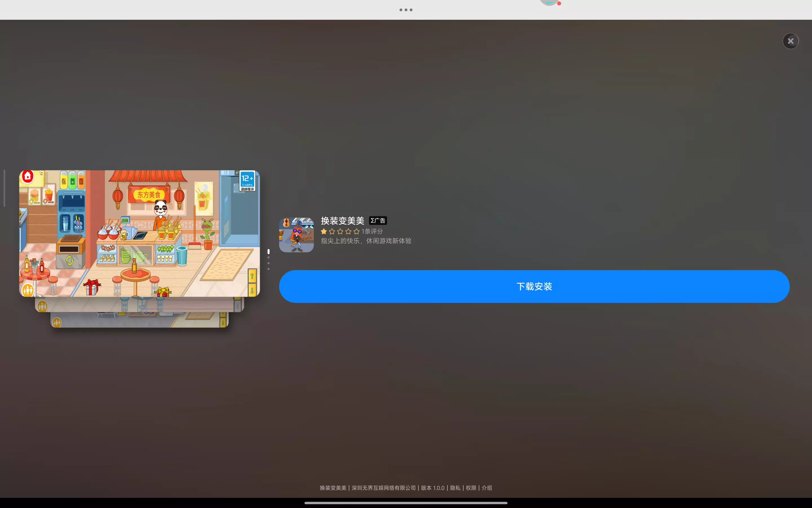Viewport: 812px width, 508px height.
Task: Tap the home indicator bar at bottom
Action: [406, 503]
